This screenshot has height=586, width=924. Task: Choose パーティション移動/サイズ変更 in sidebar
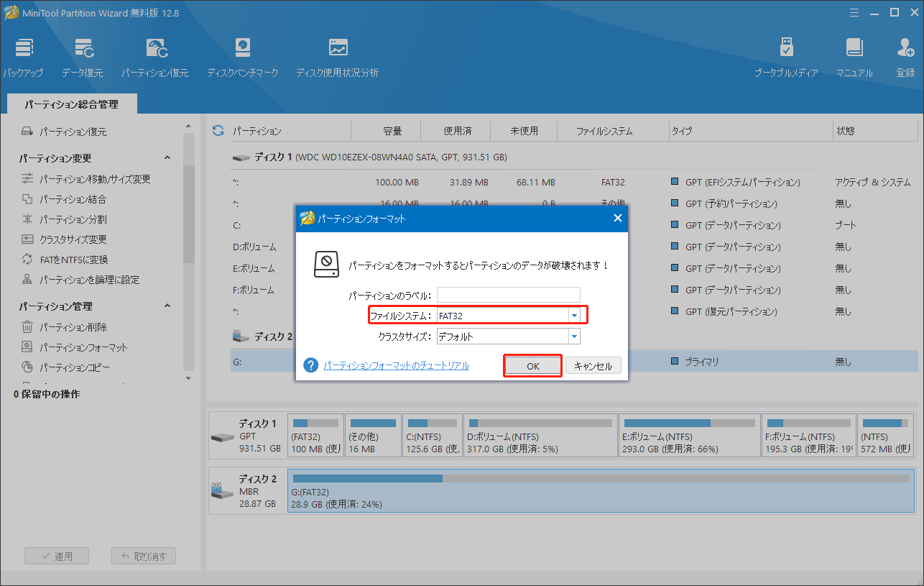click(x=95, y=179)
